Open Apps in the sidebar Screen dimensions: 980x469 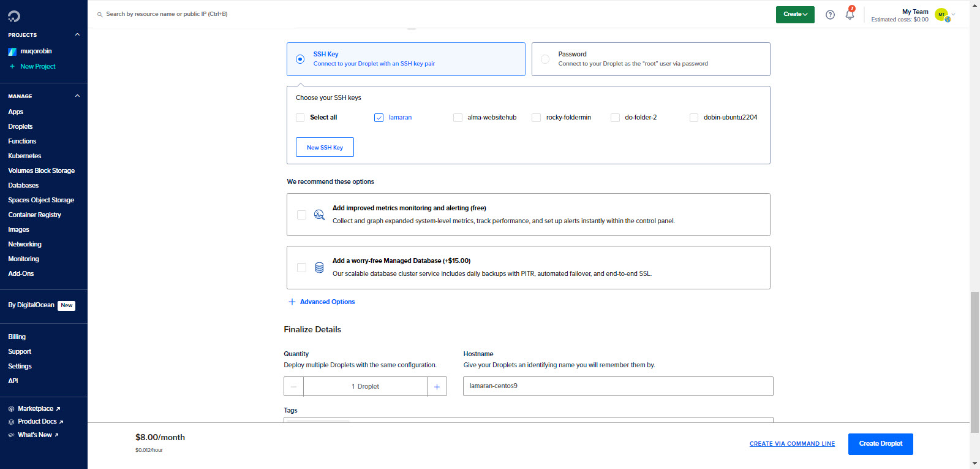(x=16, y=112)
